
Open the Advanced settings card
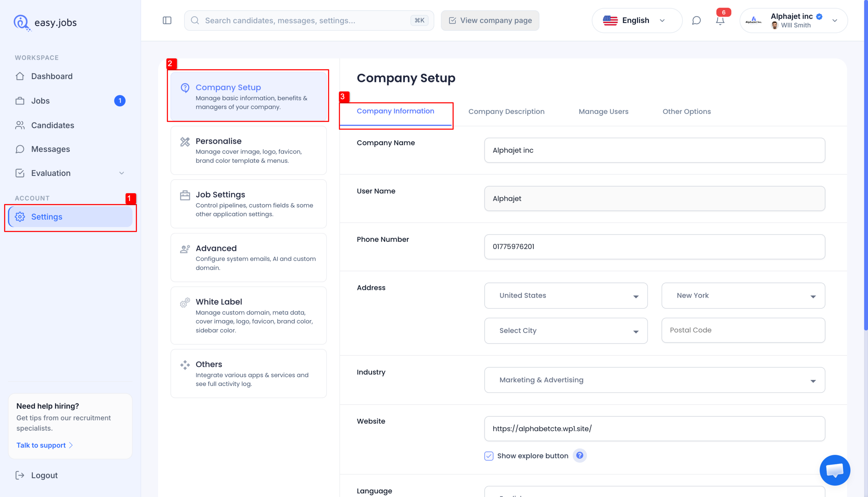pos(249,258)
